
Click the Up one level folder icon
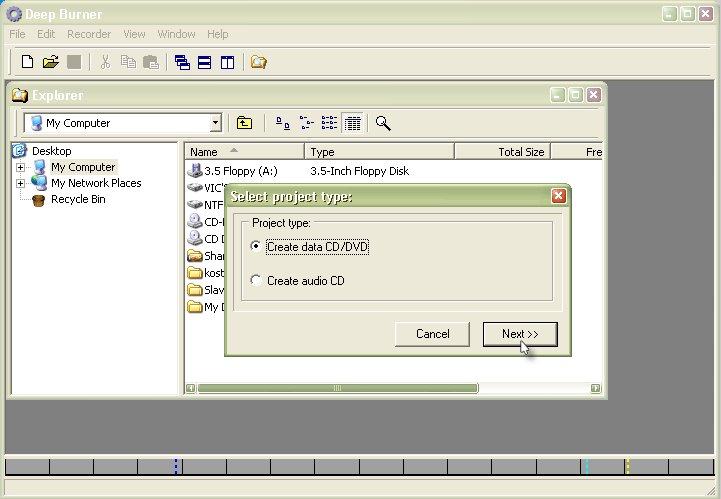(244, 123)
